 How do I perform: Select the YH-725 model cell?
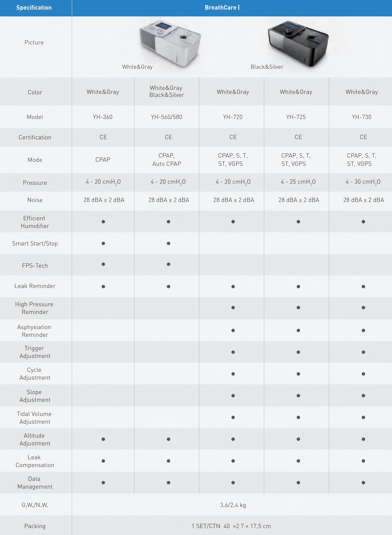[296, 117]
